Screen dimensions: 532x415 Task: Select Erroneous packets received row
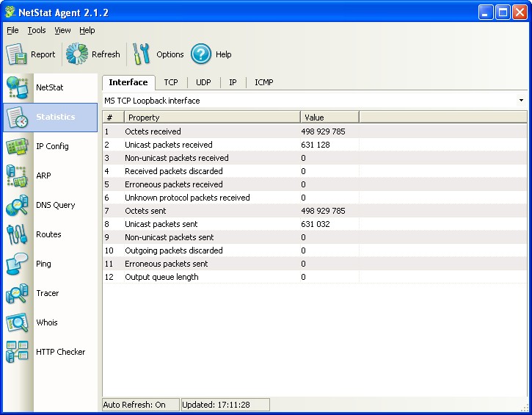click(315, 184)
